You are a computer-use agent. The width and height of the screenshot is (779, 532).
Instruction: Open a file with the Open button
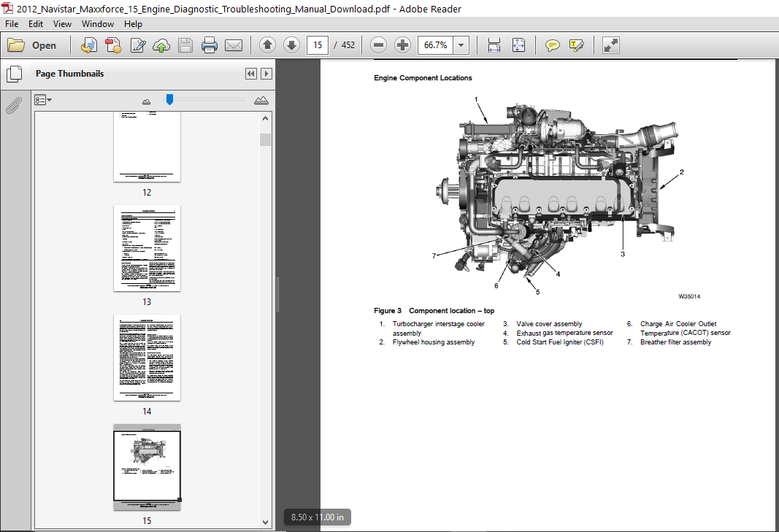32,45
